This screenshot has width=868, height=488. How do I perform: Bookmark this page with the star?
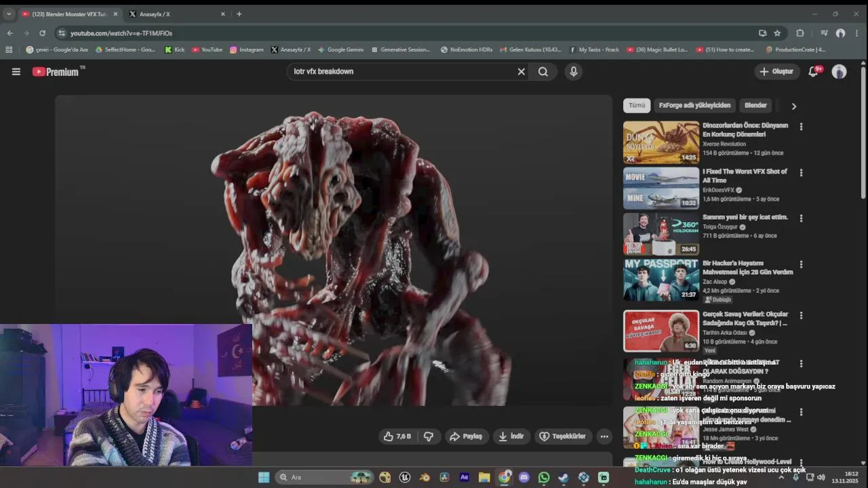tap(777, 33)
